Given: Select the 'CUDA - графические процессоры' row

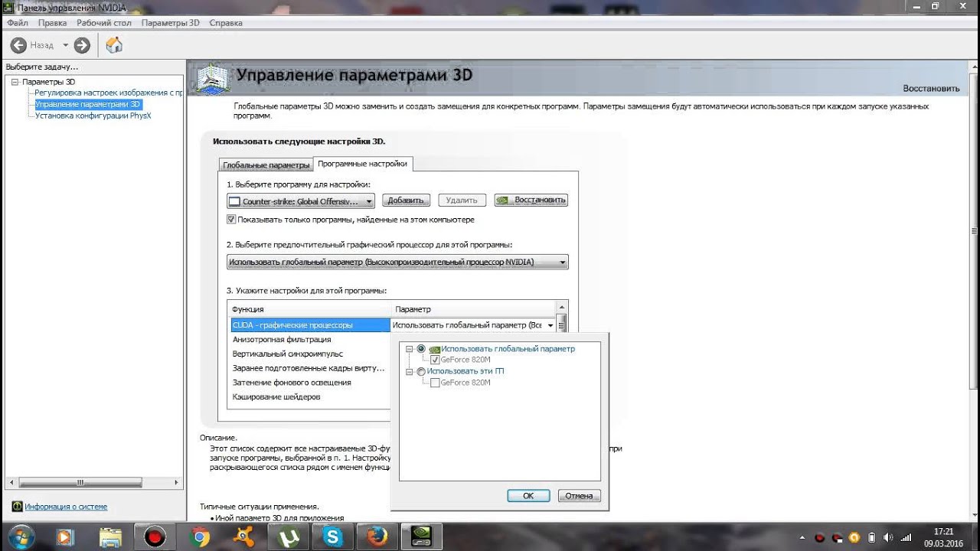Looking at the screenshot, I should (x=311, y=325).
